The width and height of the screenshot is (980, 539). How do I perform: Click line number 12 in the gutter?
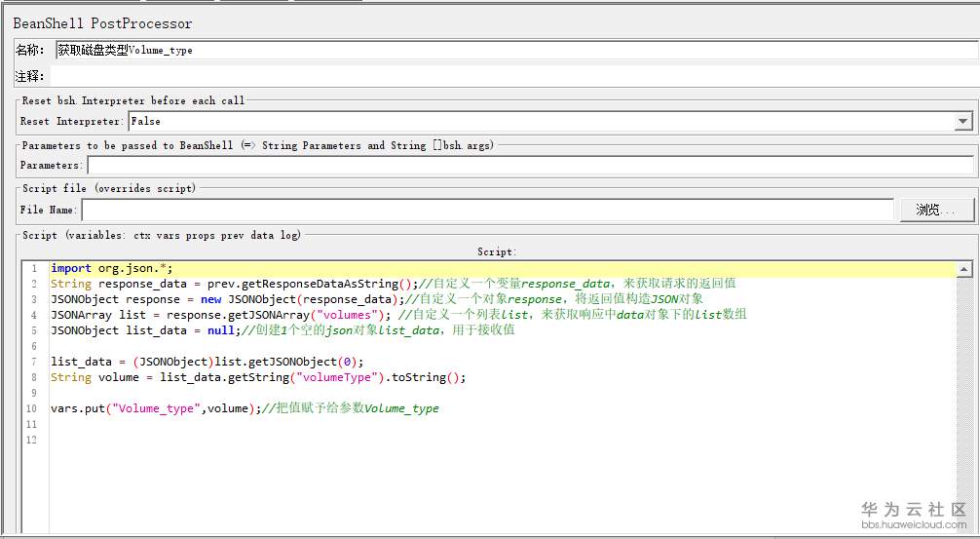coord(31,441)
